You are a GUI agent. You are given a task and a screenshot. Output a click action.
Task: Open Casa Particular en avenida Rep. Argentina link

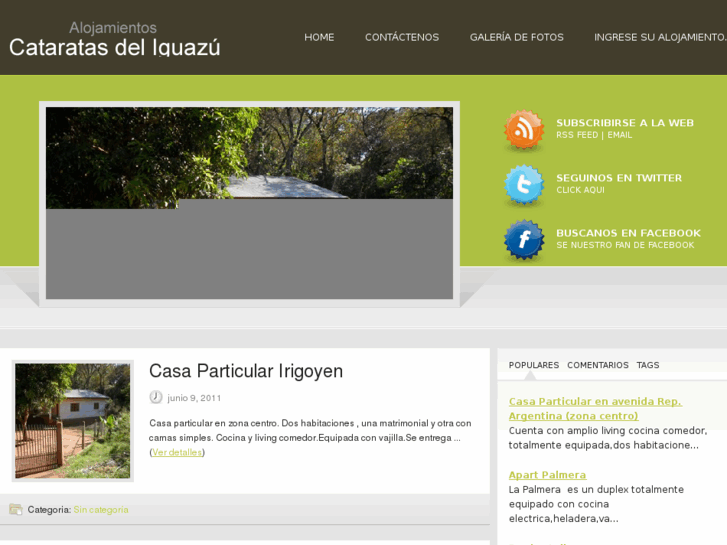point(595,409)
